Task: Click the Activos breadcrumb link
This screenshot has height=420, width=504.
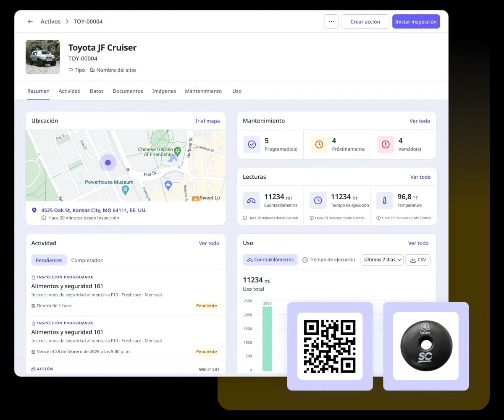Action: click(x=50, y=21)
